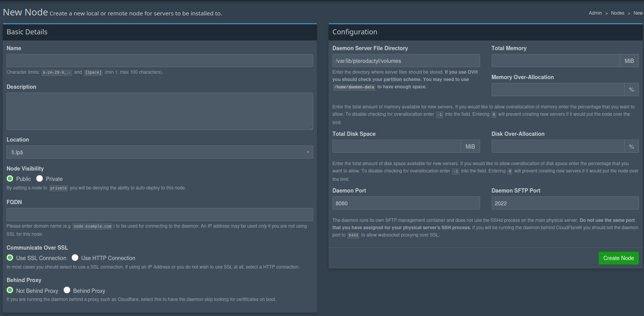
Task: Focus the Description text area
Action: (x=160, y=111)
